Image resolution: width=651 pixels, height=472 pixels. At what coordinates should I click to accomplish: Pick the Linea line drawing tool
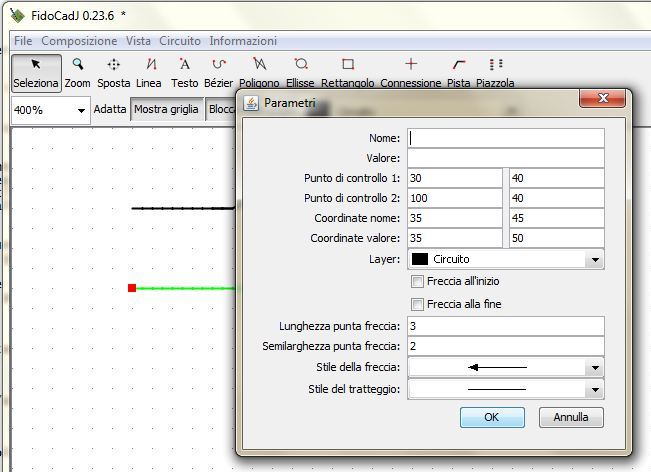point(149,72)
